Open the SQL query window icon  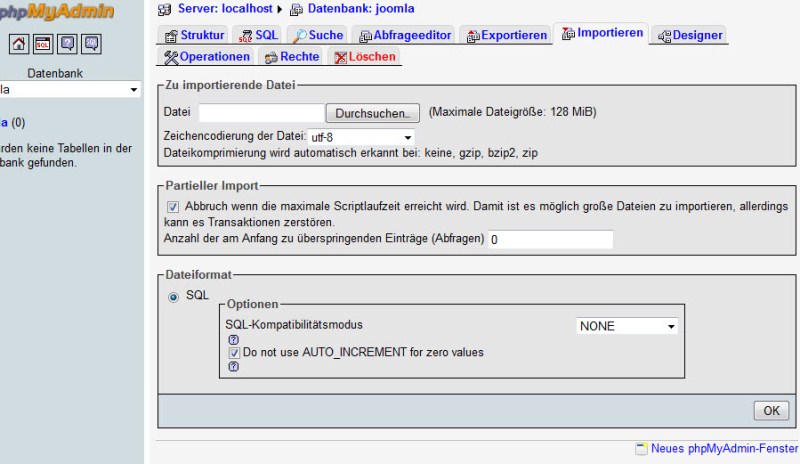[43, 44]
